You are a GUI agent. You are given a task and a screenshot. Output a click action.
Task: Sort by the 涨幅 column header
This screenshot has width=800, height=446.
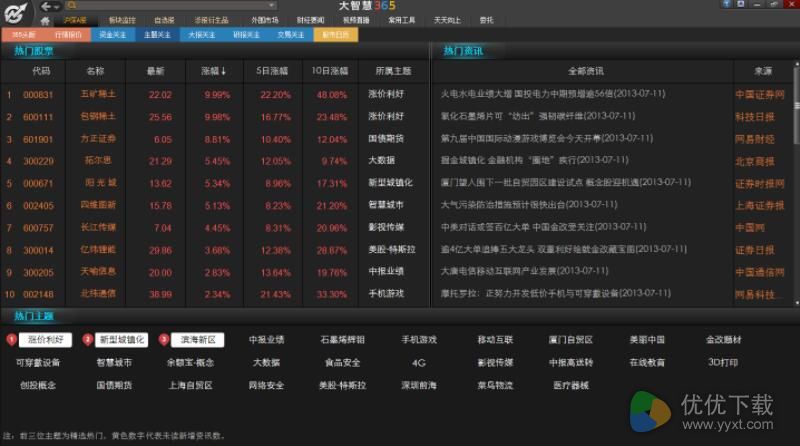point(214,71)
